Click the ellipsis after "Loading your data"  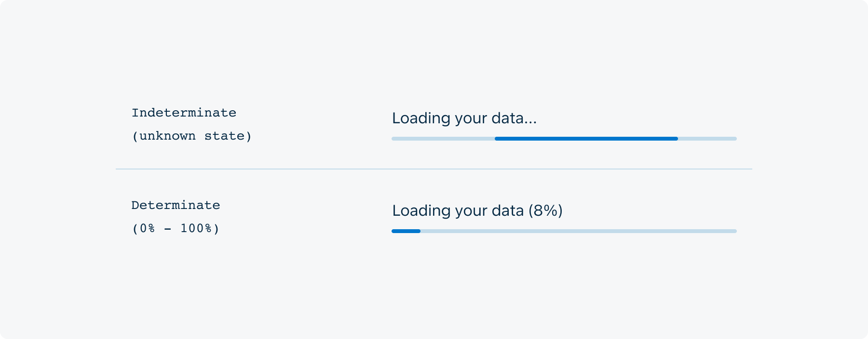pos(530,120)
